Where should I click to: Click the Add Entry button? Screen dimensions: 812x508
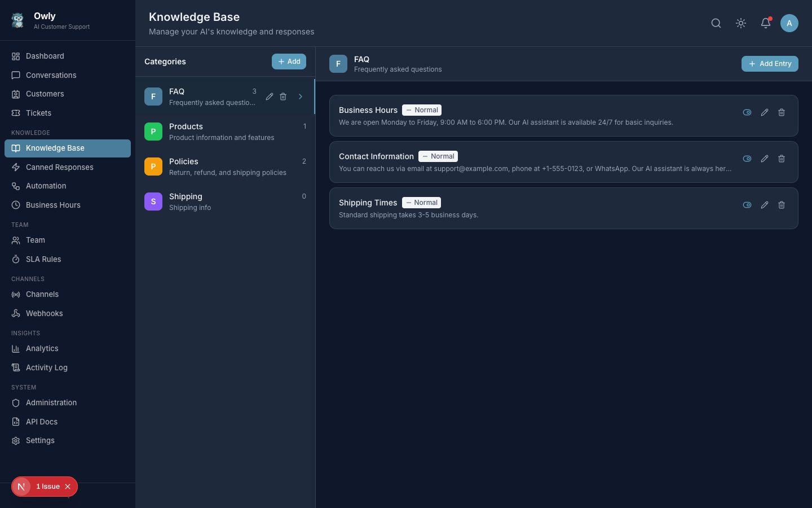tap(770, 64)
